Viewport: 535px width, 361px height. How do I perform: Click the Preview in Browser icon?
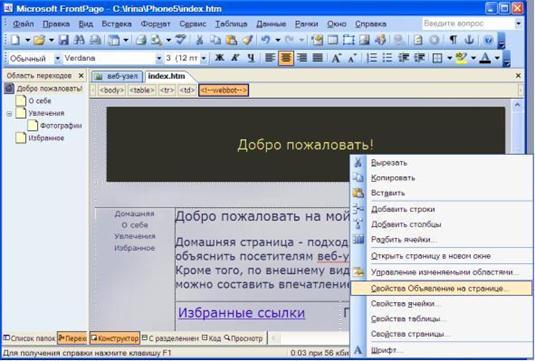click(157, 40)
